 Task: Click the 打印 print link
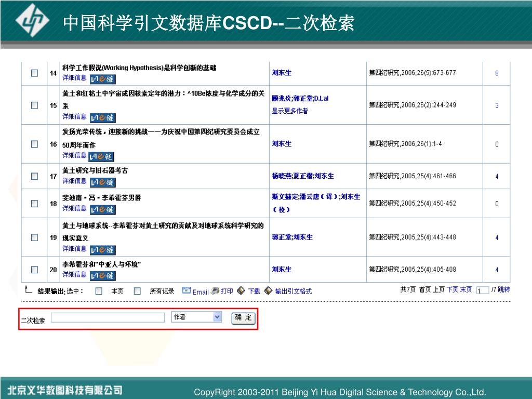coord(227,291)
